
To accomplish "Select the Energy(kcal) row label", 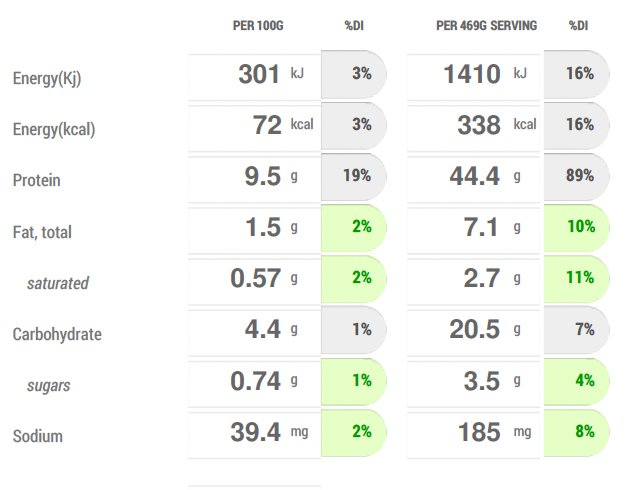I will pos(53,130).
